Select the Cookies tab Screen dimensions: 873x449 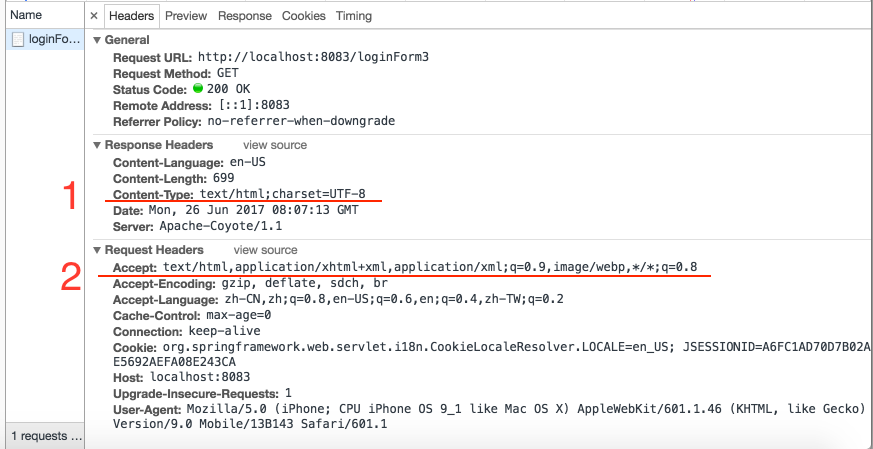point(304,16)
